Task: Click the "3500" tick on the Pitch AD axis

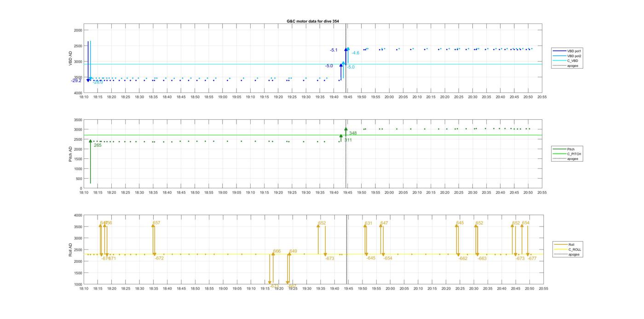Action: (78, 120)
